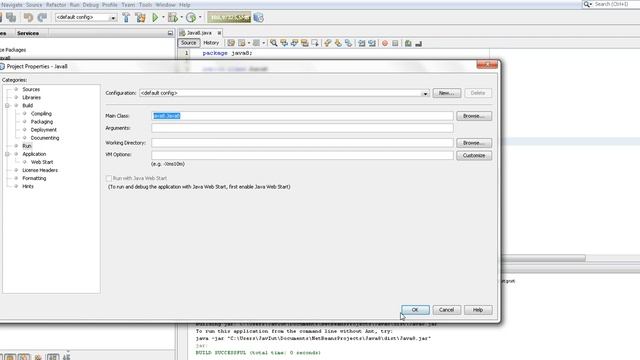This screenshot has height=360, width=640.
Task: Switch to Source view in editor
Action: coord(189,43)
